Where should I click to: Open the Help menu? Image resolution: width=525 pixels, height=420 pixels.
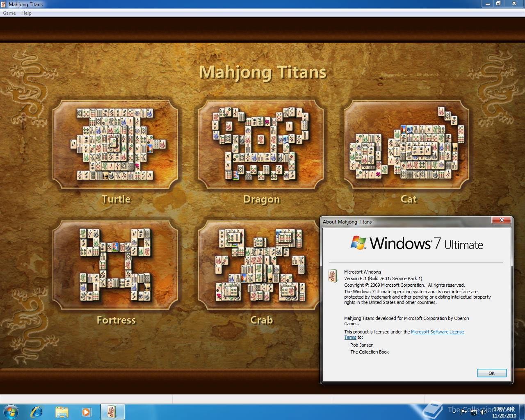(x=26, y=13)
